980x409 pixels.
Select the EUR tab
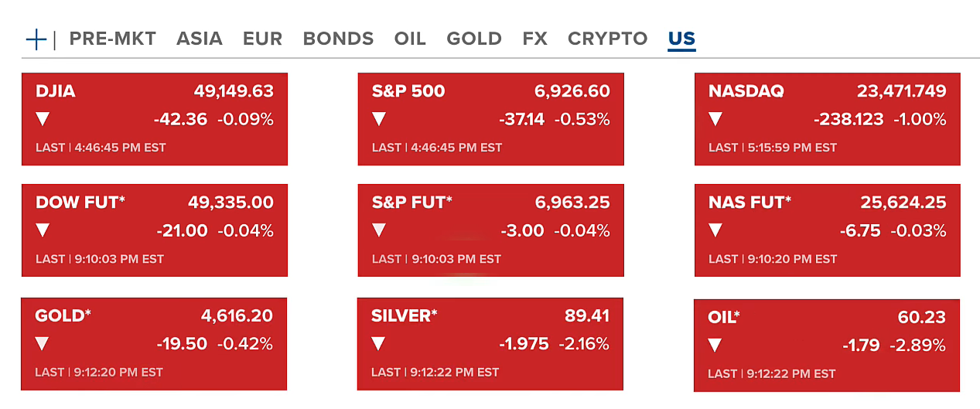pyautogui.click(x=262, y=39)
